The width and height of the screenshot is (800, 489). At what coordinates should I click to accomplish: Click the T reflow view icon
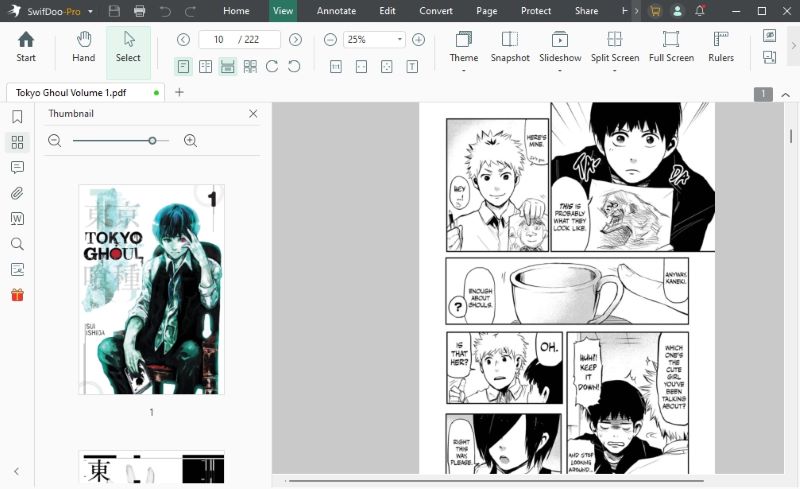[412, 67]
